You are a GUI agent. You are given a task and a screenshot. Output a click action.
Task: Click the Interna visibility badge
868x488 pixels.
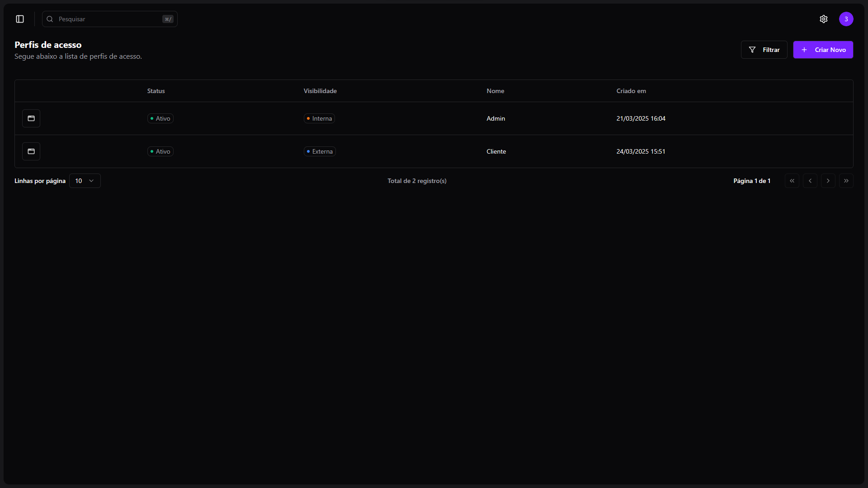tap(319, 118)
